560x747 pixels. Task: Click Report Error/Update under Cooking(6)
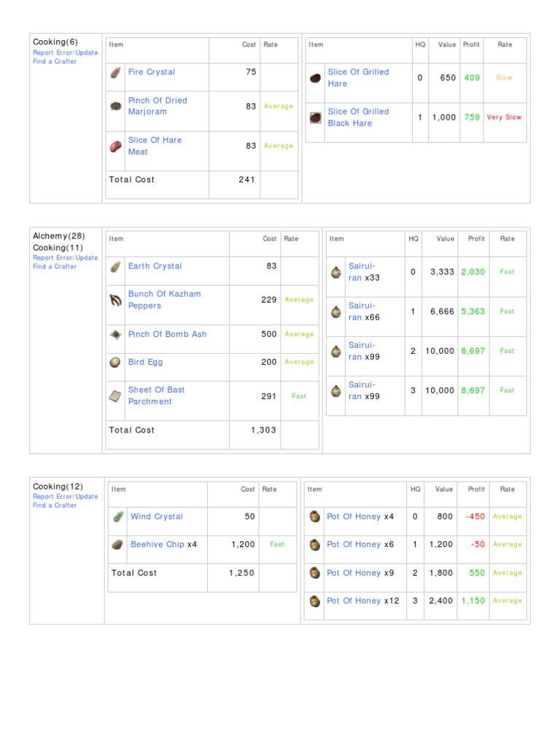[65, 53]
